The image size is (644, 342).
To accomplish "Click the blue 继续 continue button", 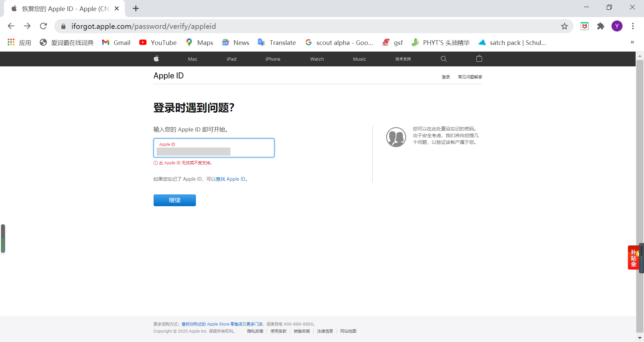I will 174,200.
